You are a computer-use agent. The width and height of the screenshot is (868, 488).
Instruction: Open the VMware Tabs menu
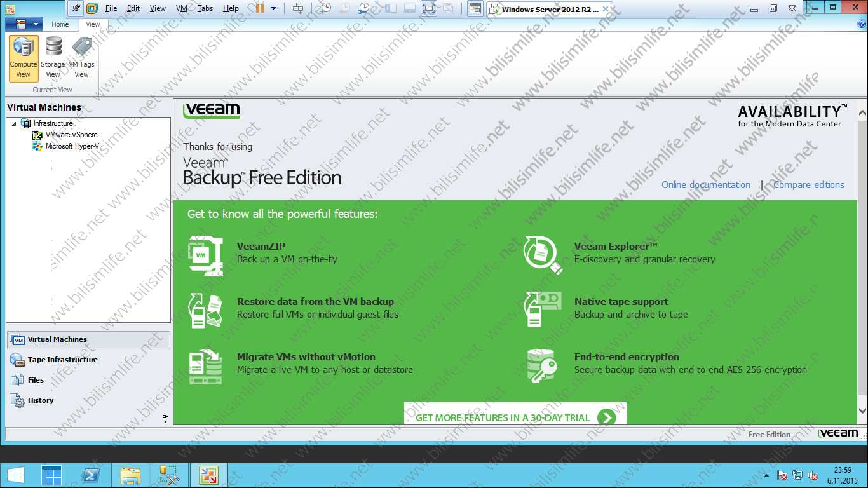point(205,8)
